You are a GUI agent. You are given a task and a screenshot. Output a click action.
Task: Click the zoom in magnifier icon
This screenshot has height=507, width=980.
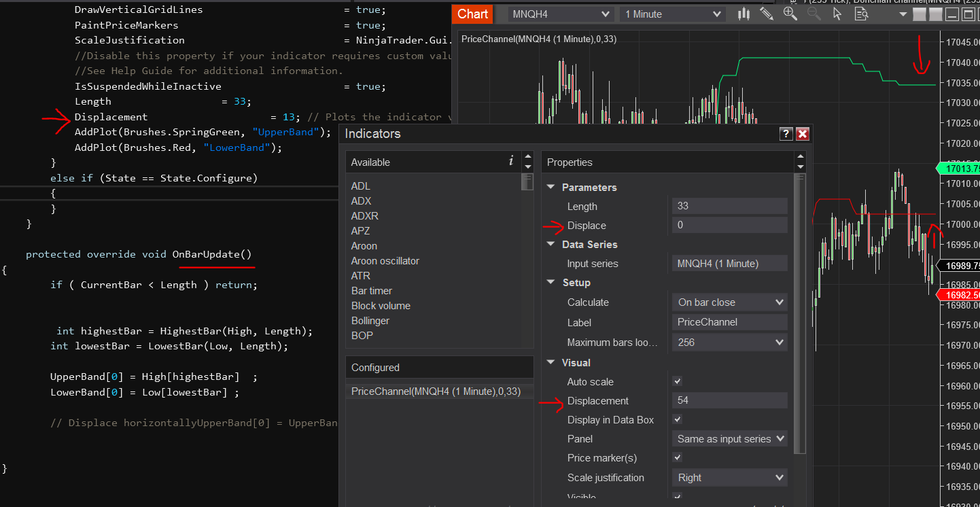tap(790, 14)
